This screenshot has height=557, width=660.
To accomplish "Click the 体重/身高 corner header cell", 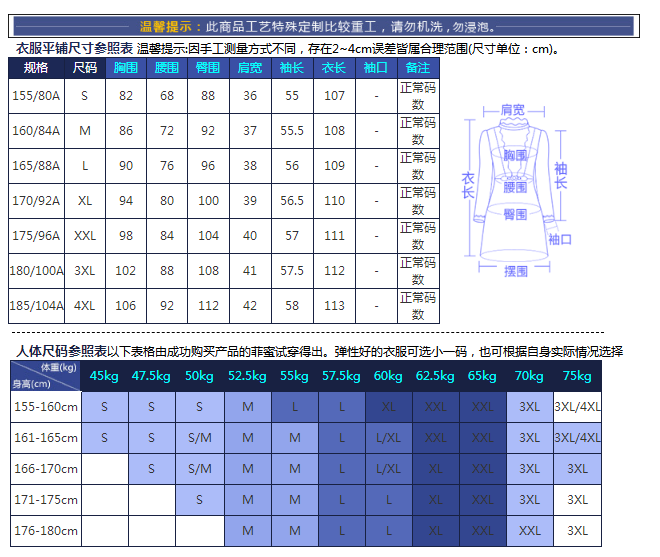I will [x=45, y=375].
